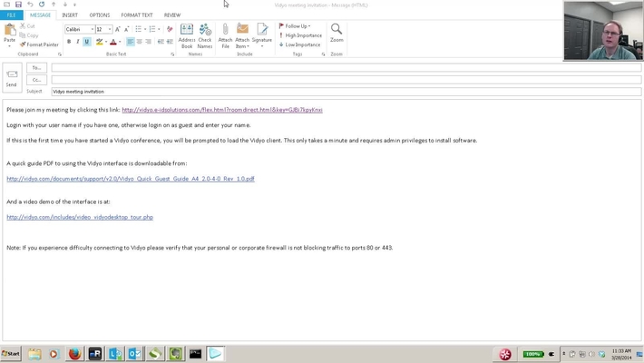The width and height of the screenshot is (644, 363).
Task: Undo the last action
Action: tap(30, 5)
